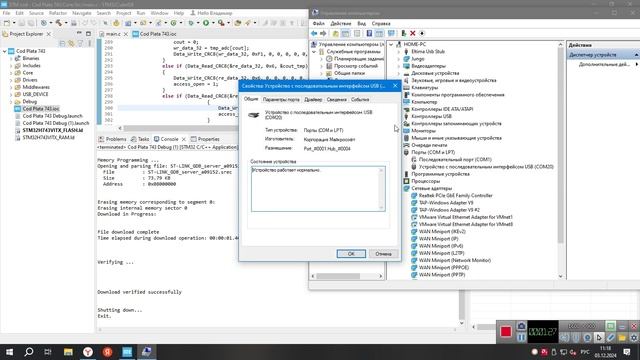Image resolution: width=640 pixels, height=360 pixels.
Task: Click OK in the device properties dialog
Action: [351, 254]
